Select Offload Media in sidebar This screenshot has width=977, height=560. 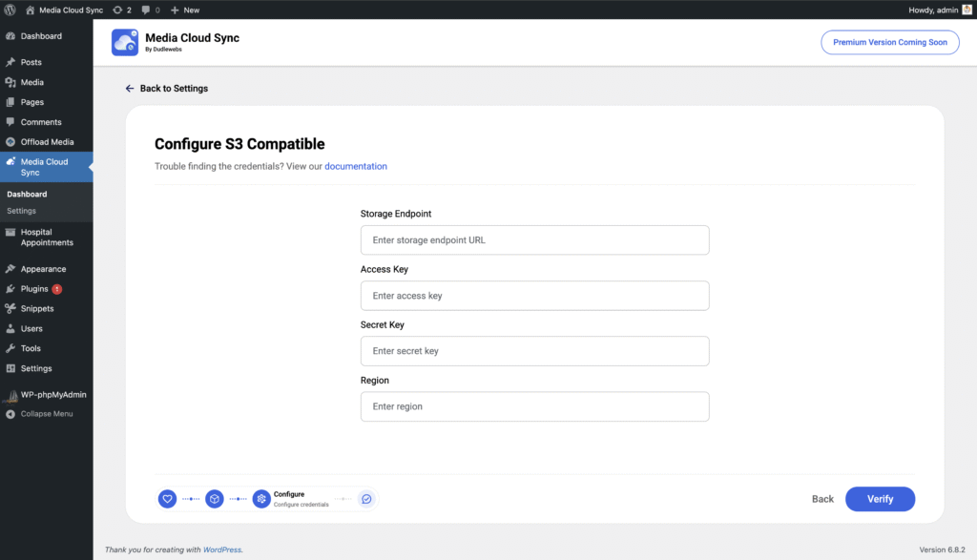click(47, 142)
